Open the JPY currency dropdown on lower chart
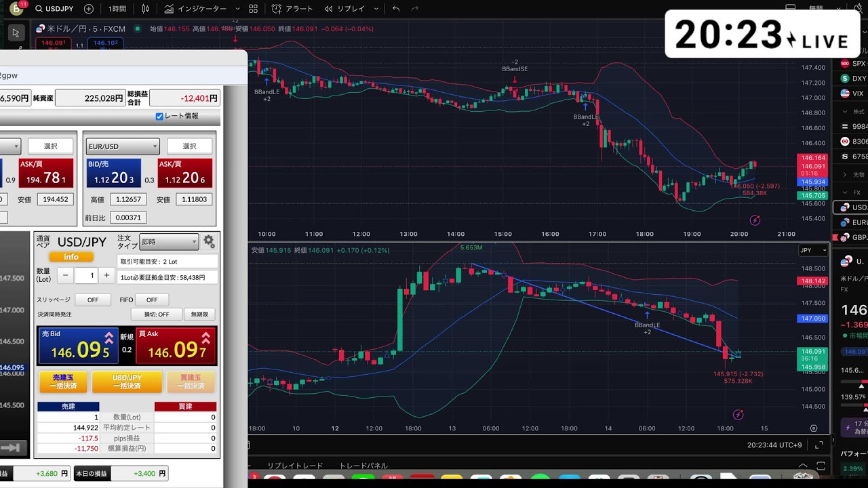This screenshot has width=868, height=488. (x=814, y=250)
